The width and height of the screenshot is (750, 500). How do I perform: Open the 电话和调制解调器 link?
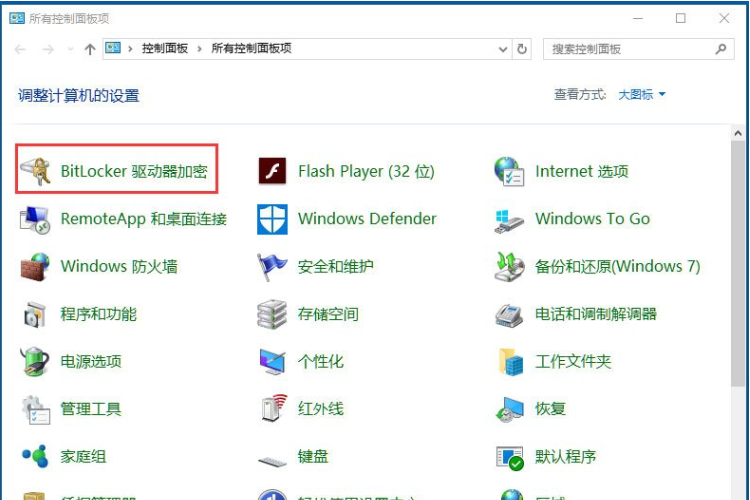596,314
